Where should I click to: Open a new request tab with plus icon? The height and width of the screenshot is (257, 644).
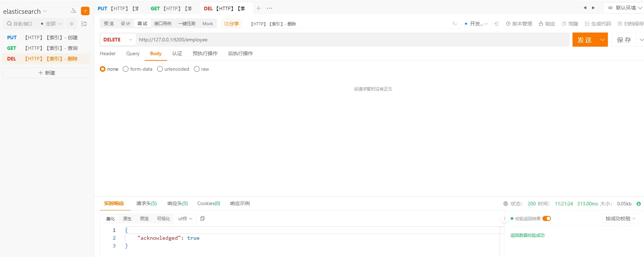coord(259,8)
